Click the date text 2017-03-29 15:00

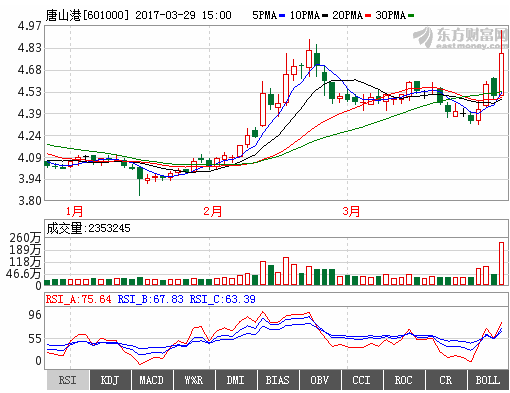pyautogui.click(x=183, y=15)
